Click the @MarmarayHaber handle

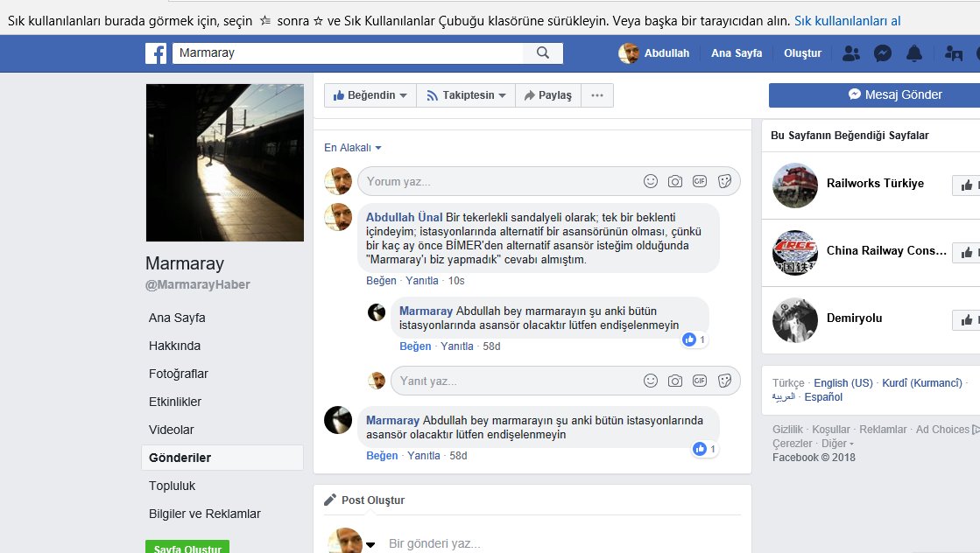pyautogui.click(x=198, y=284)
